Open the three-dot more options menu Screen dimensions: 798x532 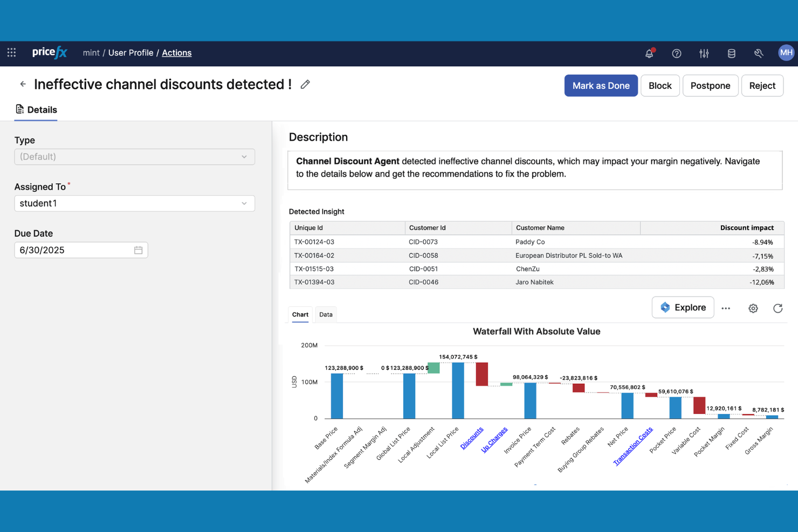click(x=726, y=308)
